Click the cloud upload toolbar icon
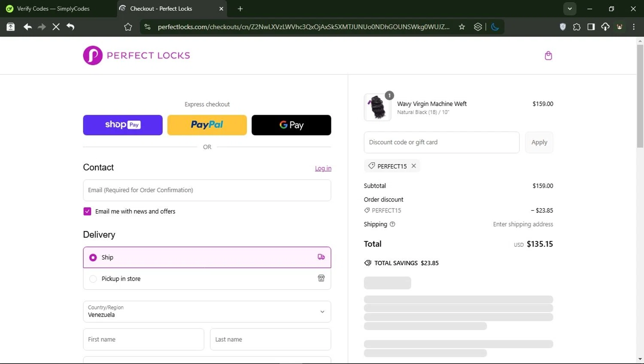This screenshot has width=644, height=364. coord(605,27)
